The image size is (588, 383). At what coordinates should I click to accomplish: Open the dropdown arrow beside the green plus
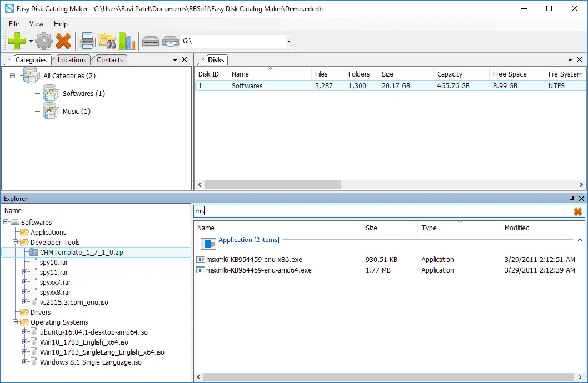(x=31, y=41)
